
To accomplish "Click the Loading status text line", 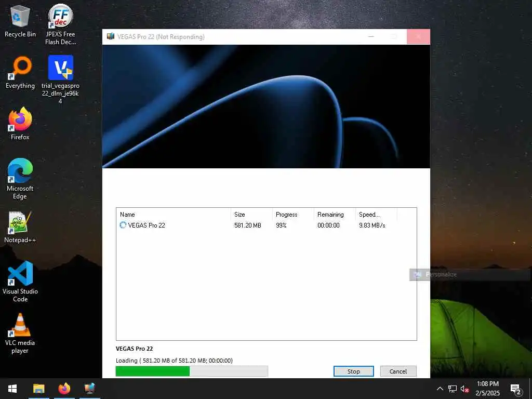I will [x=174, y=361].
